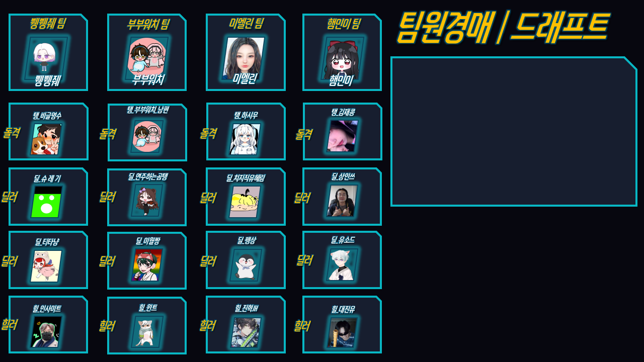Viewport: 644px width, 362px height.
Task: Select the 탱_하시우 player card
Action: [x=246, y=132]
